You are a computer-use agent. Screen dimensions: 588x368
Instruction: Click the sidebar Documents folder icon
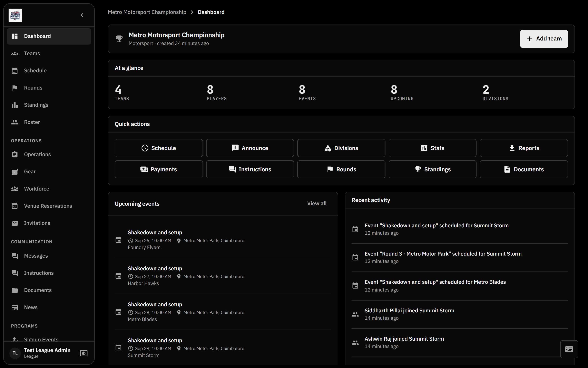pyautogui.click(x=15, y=290)
